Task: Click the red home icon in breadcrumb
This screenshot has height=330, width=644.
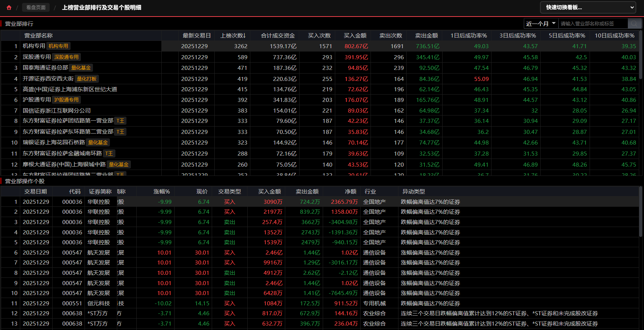Action: (9, 7)
